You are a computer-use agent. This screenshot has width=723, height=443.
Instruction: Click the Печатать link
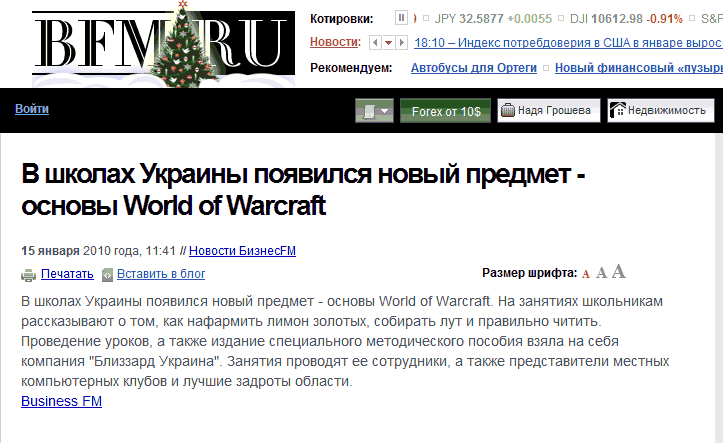coord(67,274)
